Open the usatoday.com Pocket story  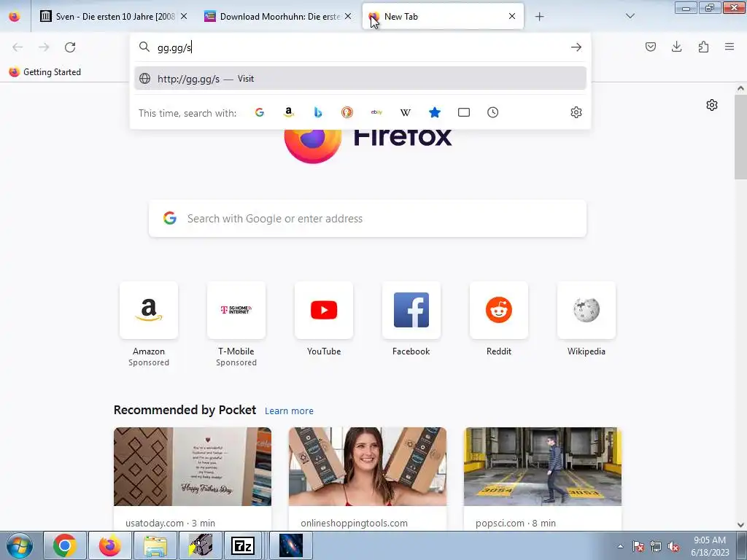click(x=193, y=478)
